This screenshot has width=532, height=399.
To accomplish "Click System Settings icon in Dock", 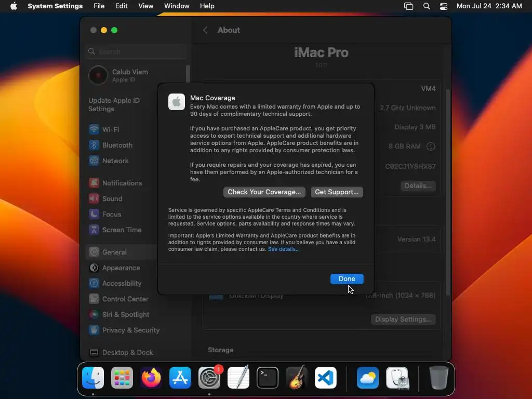I will [x=209, y=378].
